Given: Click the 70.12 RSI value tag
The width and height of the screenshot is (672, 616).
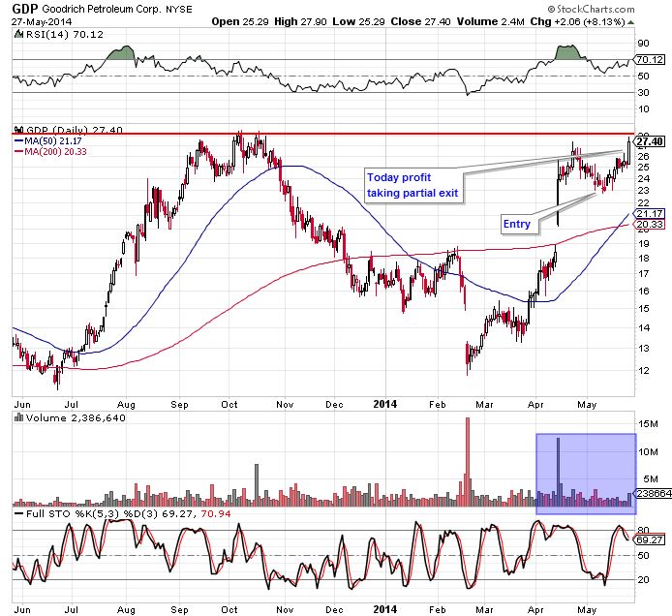Looking at the screenshot, I should (x=650, y=60).
